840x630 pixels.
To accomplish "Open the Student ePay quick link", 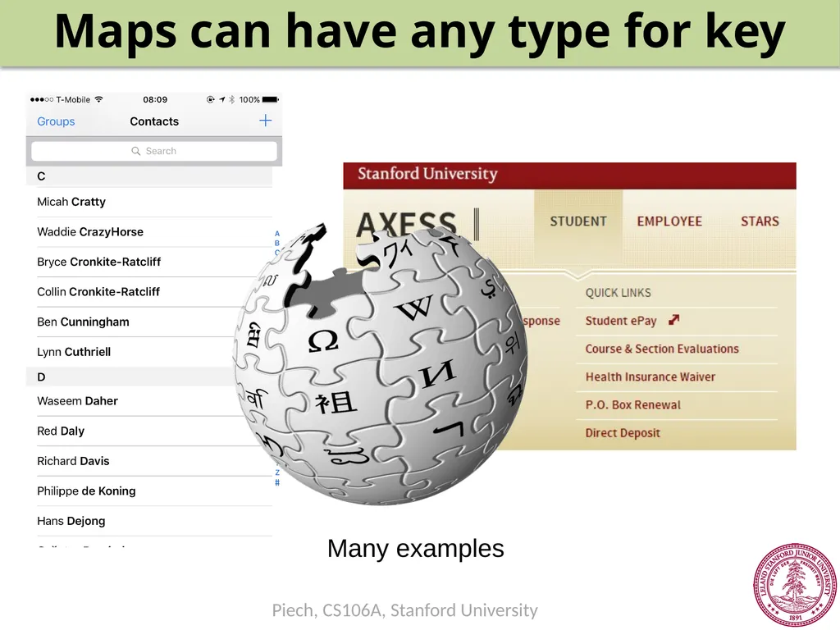I will click(x=620, y=321).
